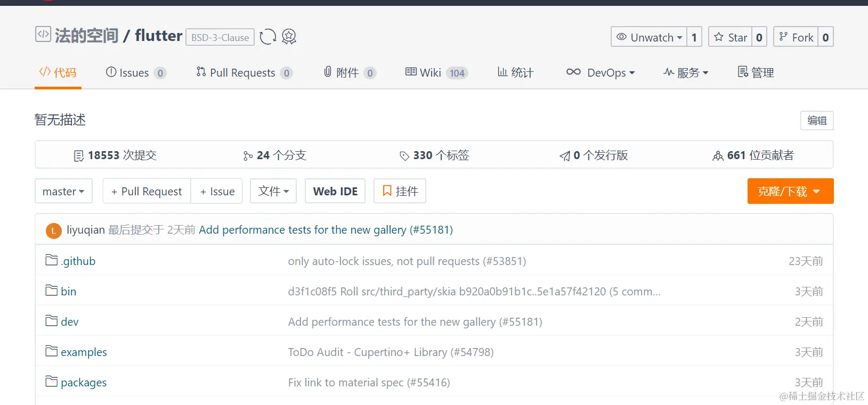
Task: Click the 编辑 description button
Action: point(817,120)
